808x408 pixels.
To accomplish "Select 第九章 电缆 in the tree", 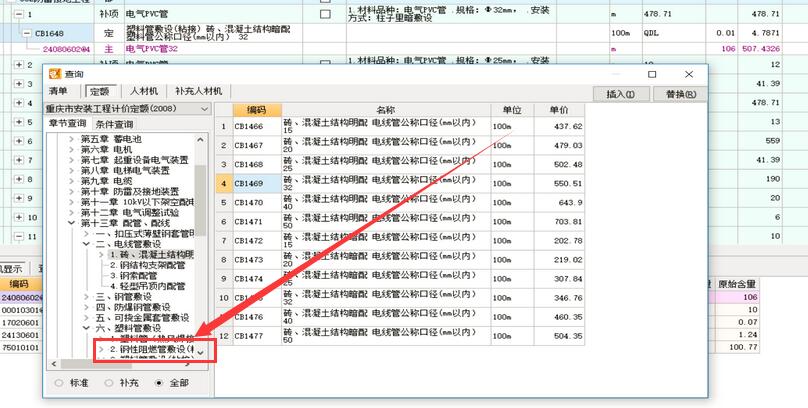I will click(106, 181).
